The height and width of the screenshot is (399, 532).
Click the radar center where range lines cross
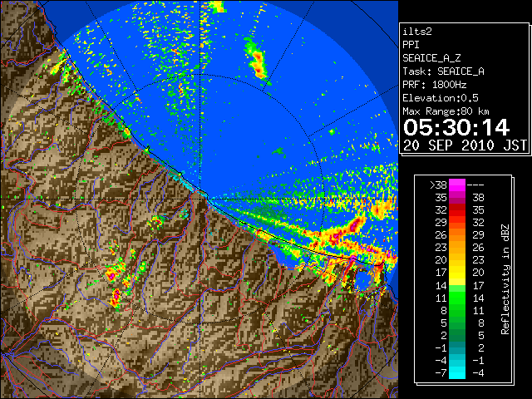tap(200, 198)
